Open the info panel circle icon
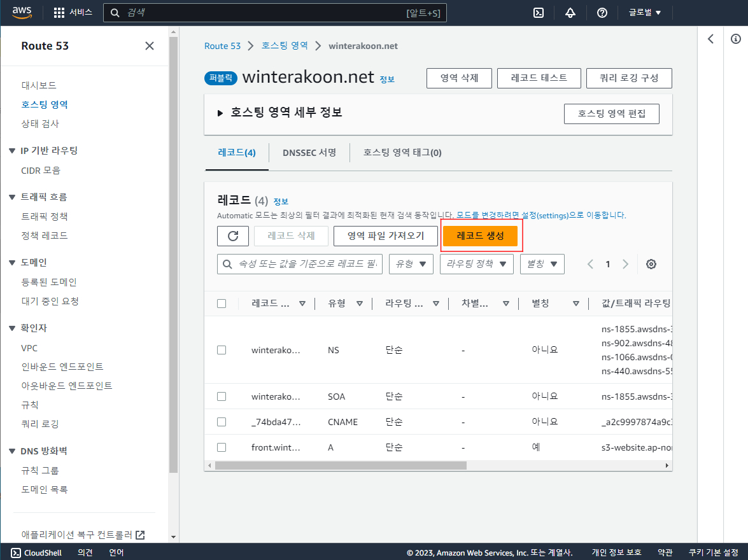This screenshot has width=748, height=560. (x=736, y=39)
